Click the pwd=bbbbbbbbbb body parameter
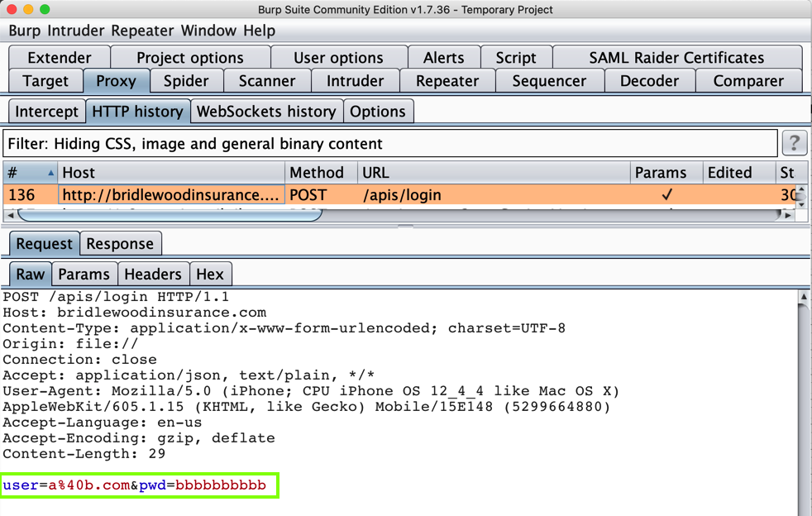The width and height of the screenshot is (812, 516). [x=203, y=485]
